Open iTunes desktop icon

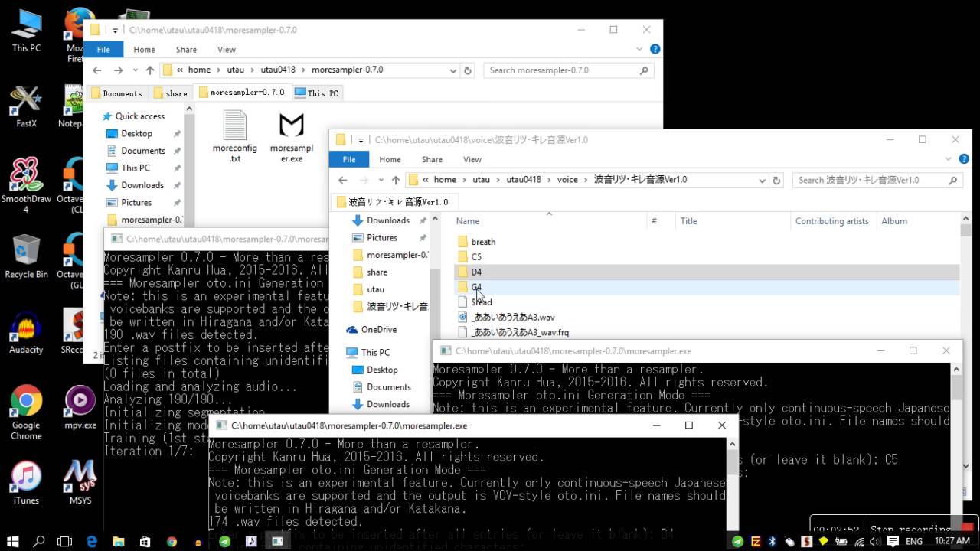tap(26, 482)
